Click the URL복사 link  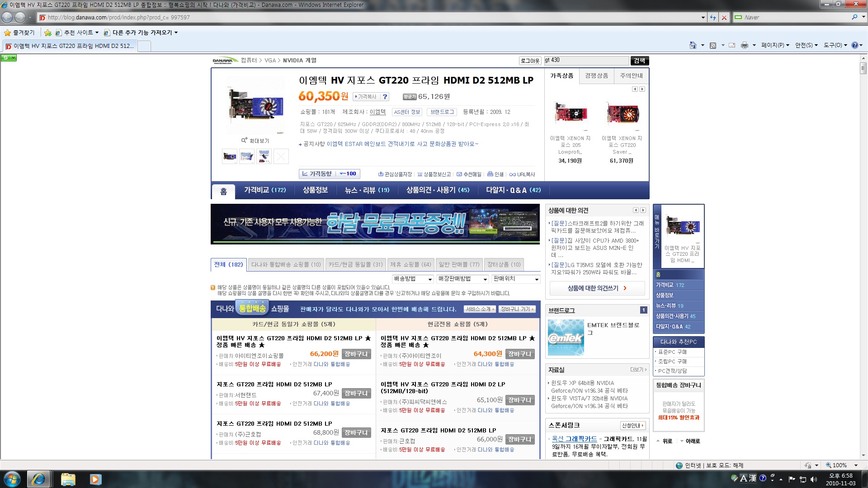[522, 174]
